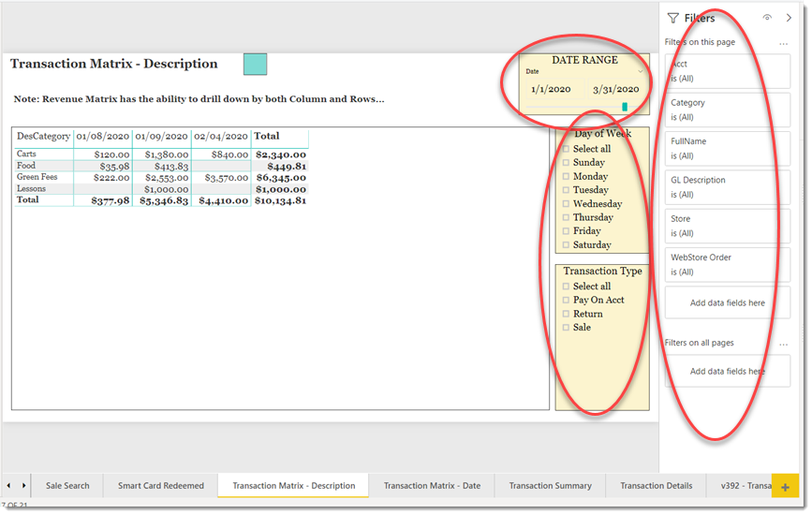This screenshot has width=812, height=515.
Task: Click the Total row label
Action: point(27,199)
